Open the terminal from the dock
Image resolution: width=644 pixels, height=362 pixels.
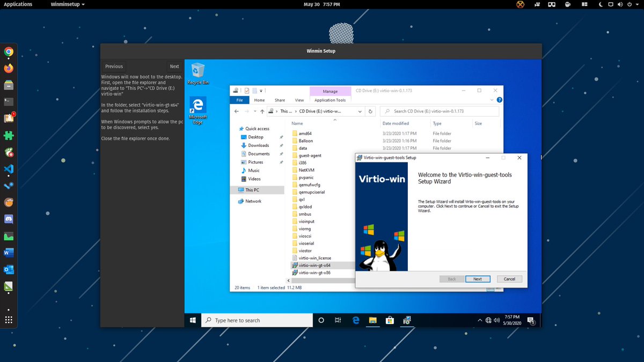(x=9, y=102)
